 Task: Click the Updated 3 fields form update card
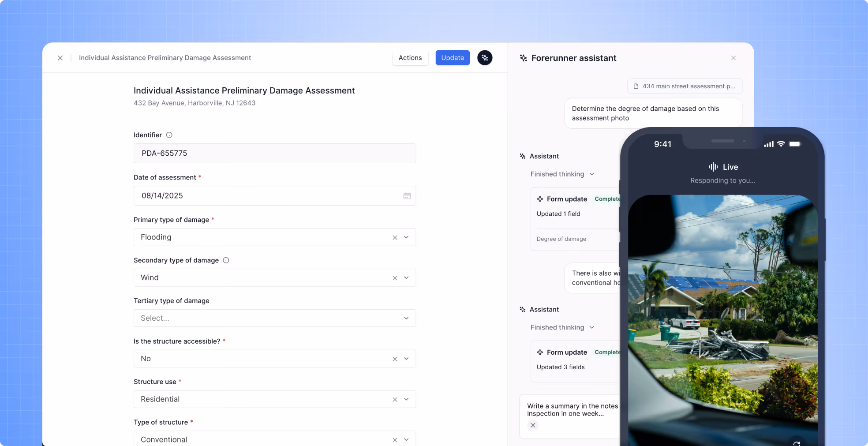576,361
